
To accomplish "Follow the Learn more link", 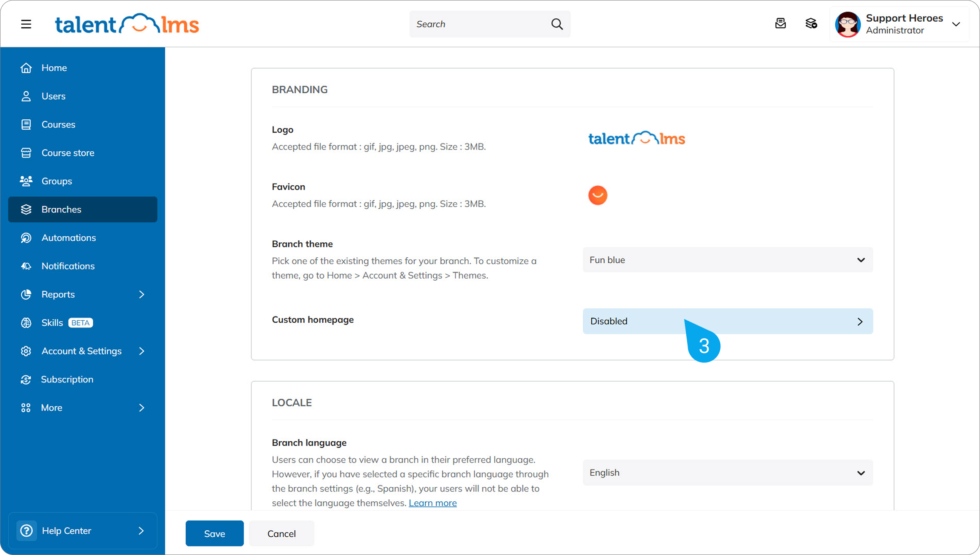I will point(433,503).
